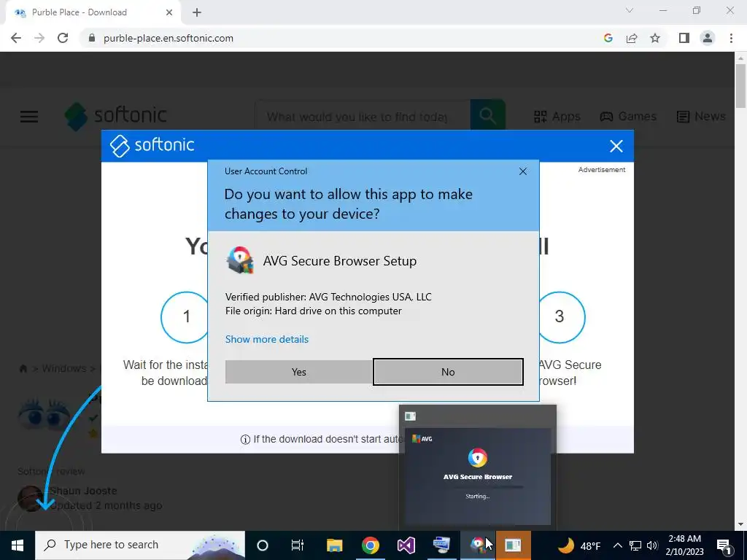
Task: Open volume control in tray
Action: coord(652,545)
